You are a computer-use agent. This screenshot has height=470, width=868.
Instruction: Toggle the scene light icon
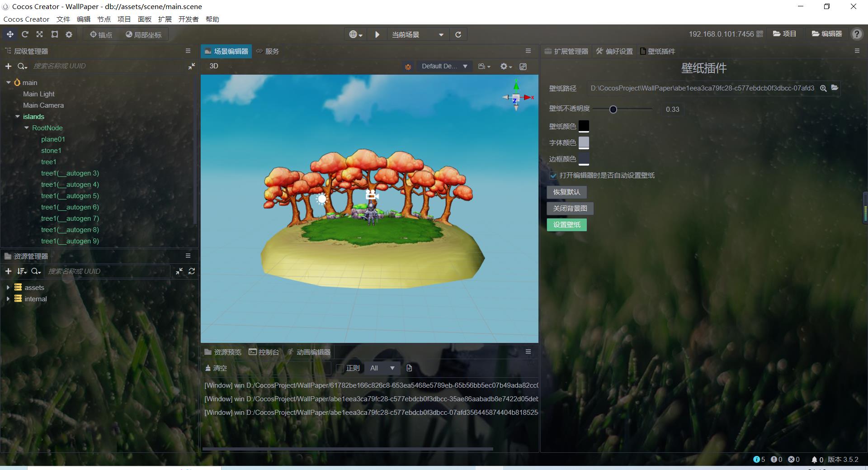(408, 66)
